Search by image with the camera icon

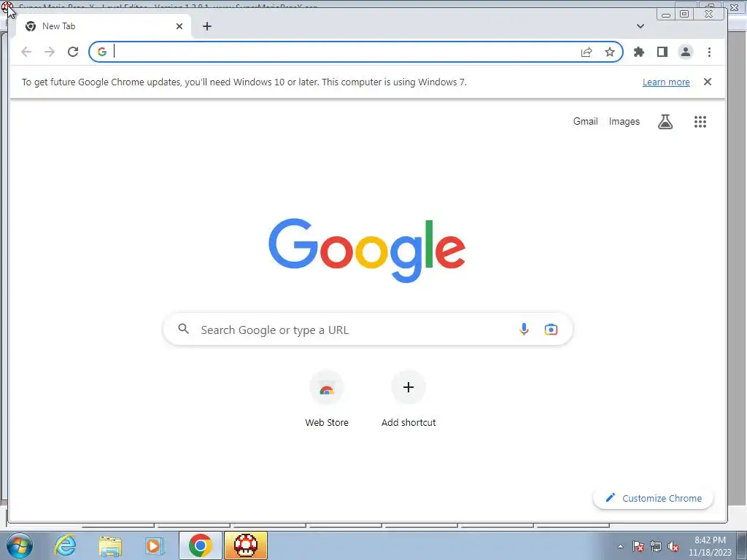click(x=551, y=329)
